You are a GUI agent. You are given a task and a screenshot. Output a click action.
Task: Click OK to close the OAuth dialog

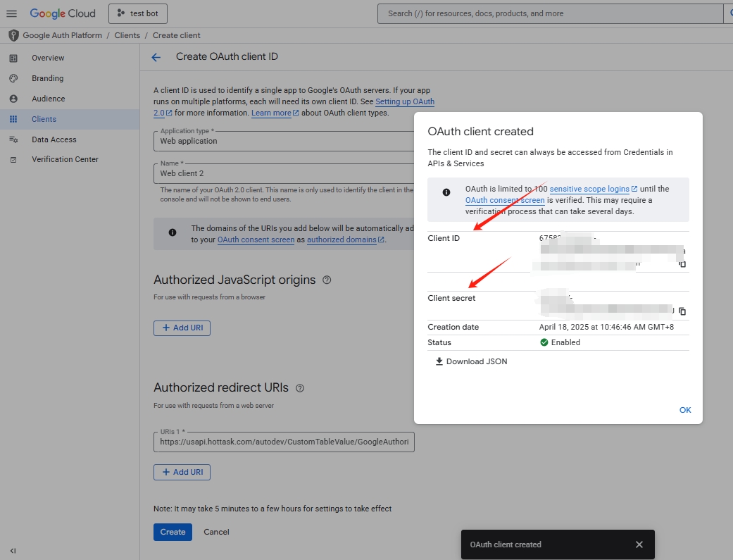pos(684,409)
